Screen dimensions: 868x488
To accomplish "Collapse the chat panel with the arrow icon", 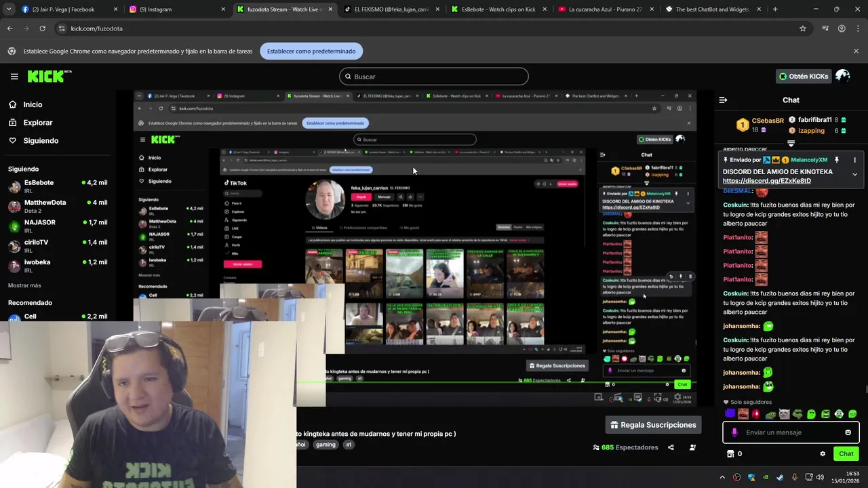I will pyautogui.click(x=723, y=100).
